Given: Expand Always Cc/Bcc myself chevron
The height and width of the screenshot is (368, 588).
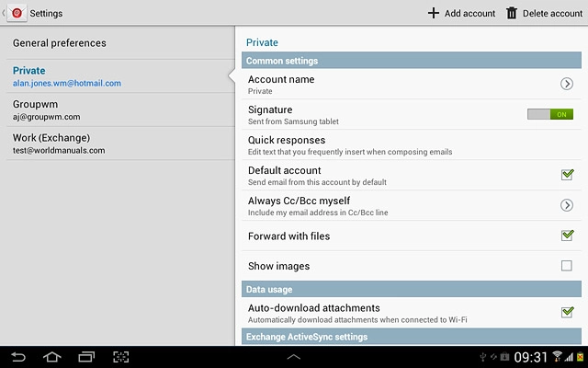Looking at the screenshot, I should [567, 205].
